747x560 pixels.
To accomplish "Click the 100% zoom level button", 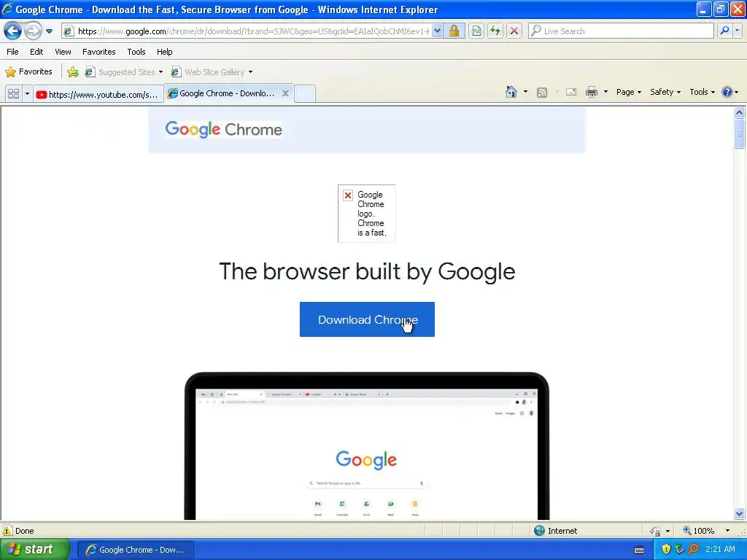I will [x=699, y=531].
